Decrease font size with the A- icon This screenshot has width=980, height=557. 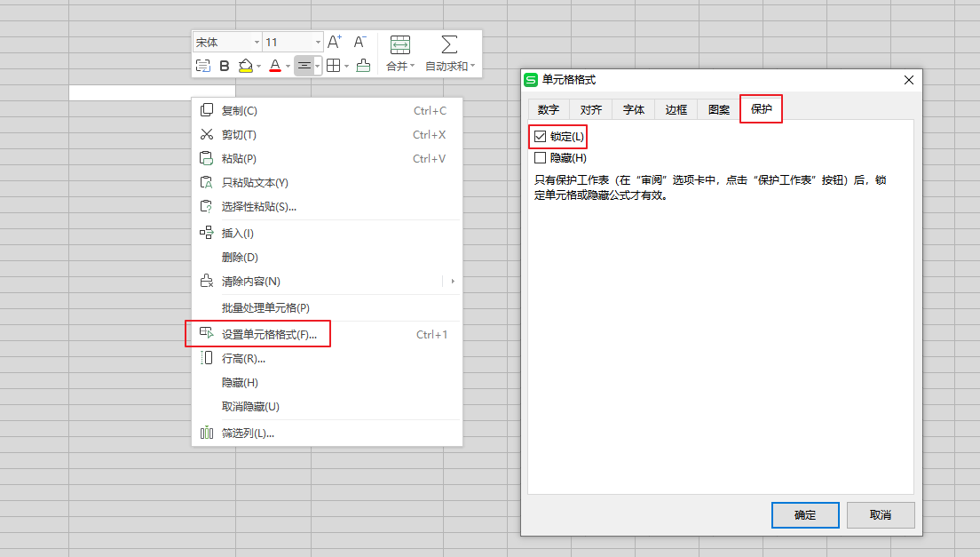click(360, 42)
